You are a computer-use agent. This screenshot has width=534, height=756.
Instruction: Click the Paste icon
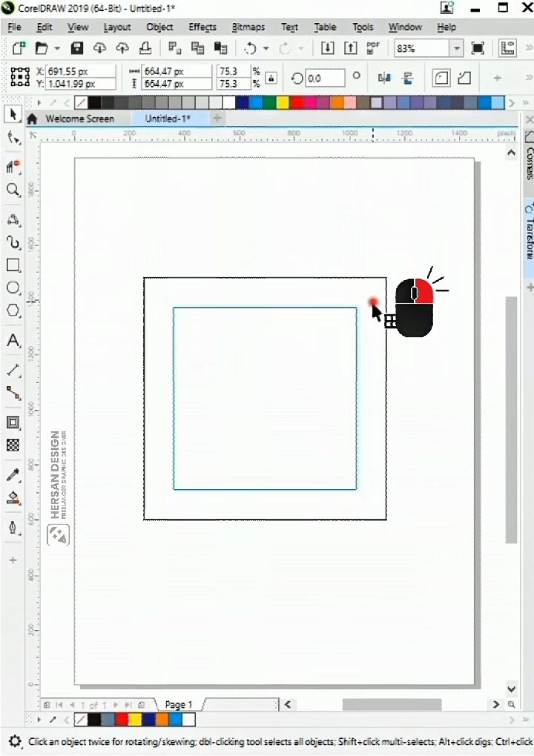point(220,48)
